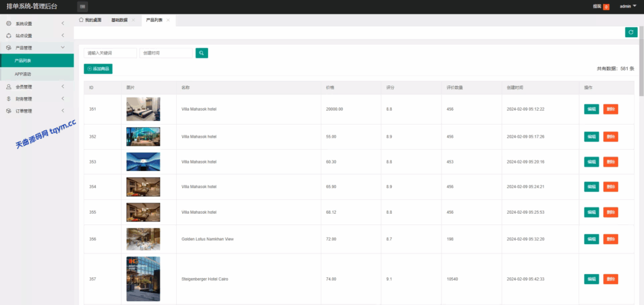Switch to the 我的桌面 tab

tap(90, 20)
